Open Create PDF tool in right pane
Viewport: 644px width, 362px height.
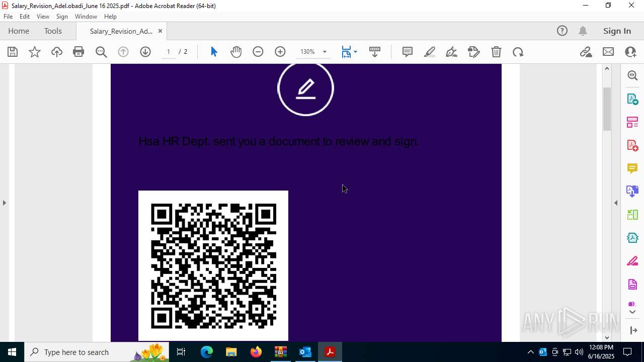point(632,145)
